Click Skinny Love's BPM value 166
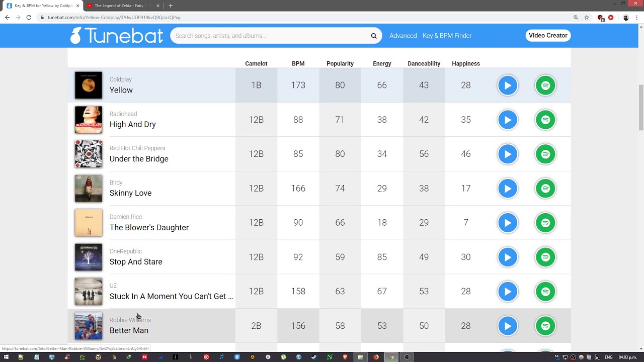The image size is (644, 362). pos(298,189)
